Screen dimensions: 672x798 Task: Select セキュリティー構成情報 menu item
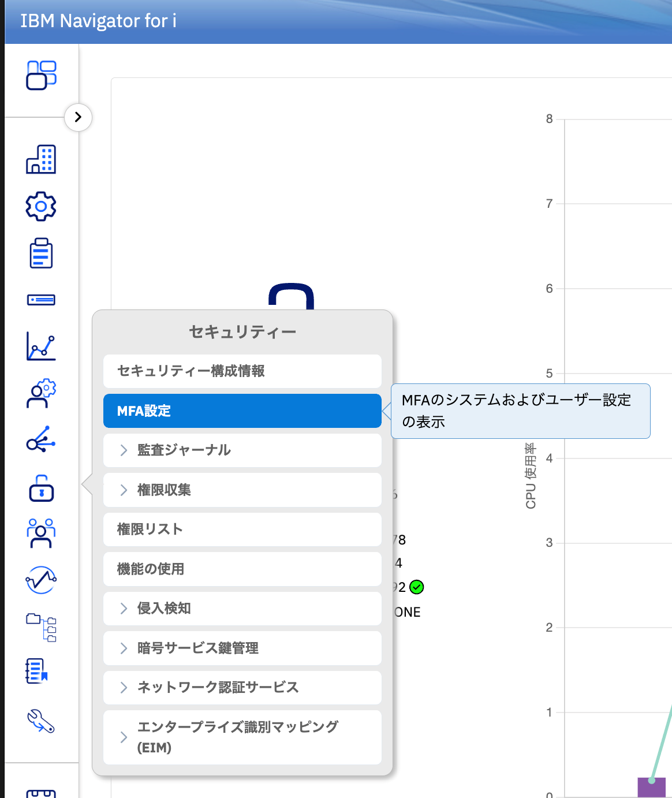242,371
